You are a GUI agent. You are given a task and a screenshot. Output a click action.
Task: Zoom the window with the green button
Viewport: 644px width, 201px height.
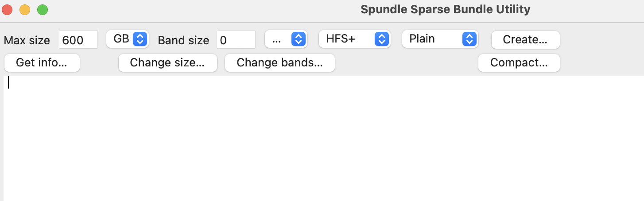(43, 9)
